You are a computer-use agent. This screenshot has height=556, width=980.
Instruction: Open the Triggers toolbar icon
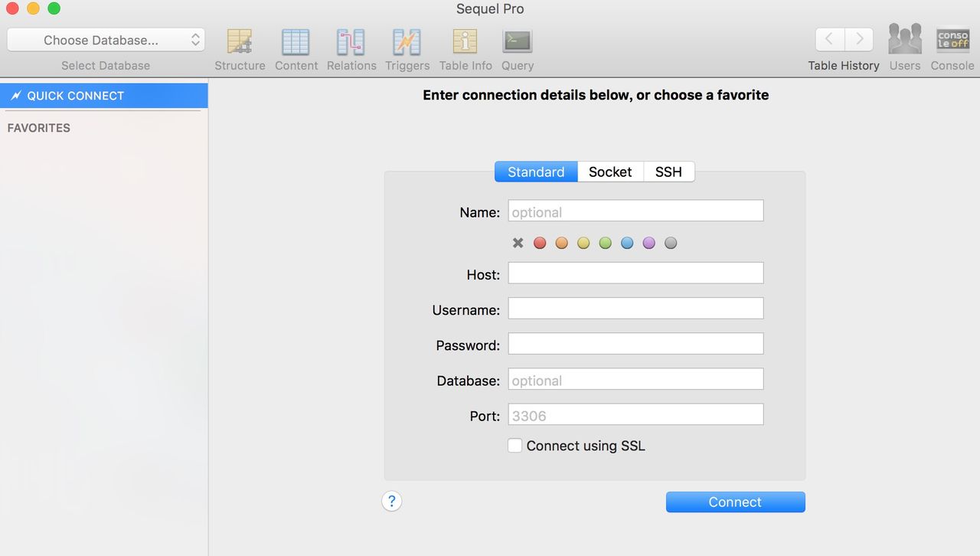(407, 42)
